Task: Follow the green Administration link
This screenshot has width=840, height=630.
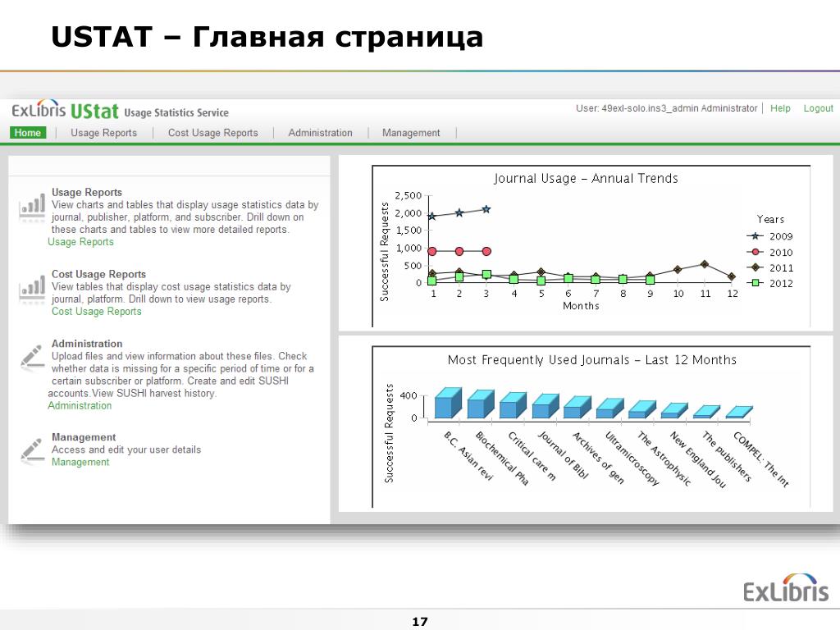Action: point(80,405)
